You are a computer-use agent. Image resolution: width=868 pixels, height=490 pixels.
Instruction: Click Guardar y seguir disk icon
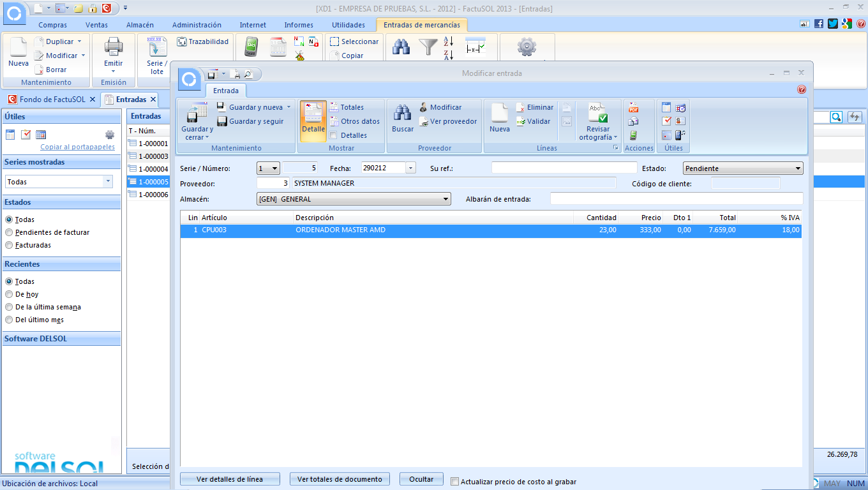pos(221,121)
